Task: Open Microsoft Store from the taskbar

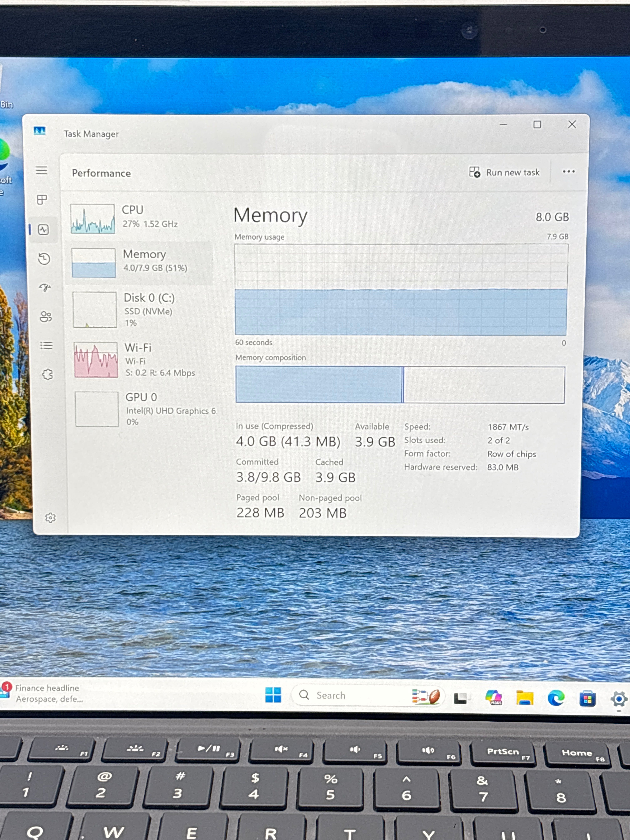Action: point(587,698)
